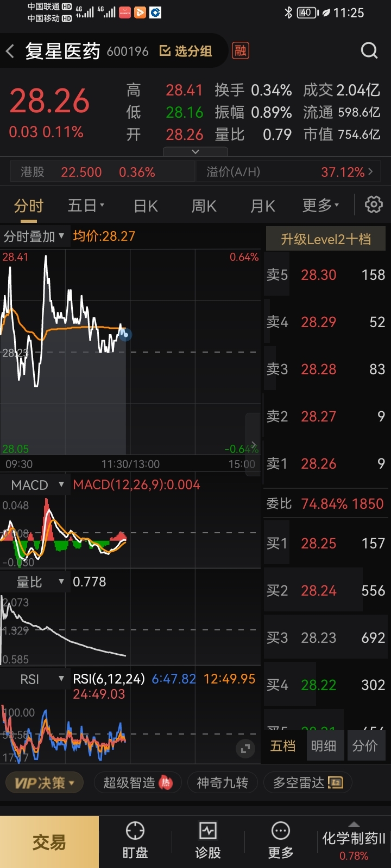Collapse order book with side arrow
The image size is (391, 868).
tap(253, 445)
